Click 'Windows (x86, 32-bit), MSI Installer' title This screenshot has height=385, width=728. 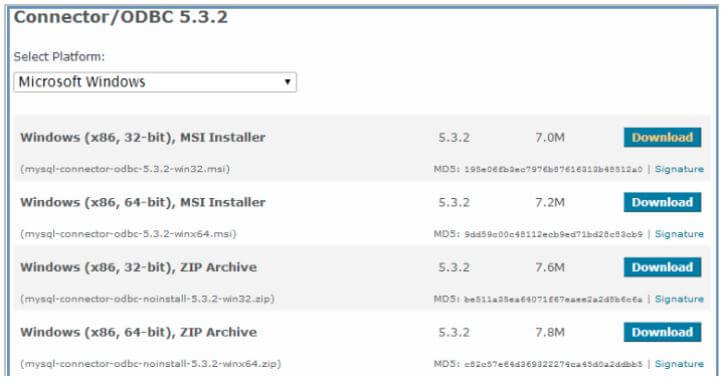click(x=143, y=137)
